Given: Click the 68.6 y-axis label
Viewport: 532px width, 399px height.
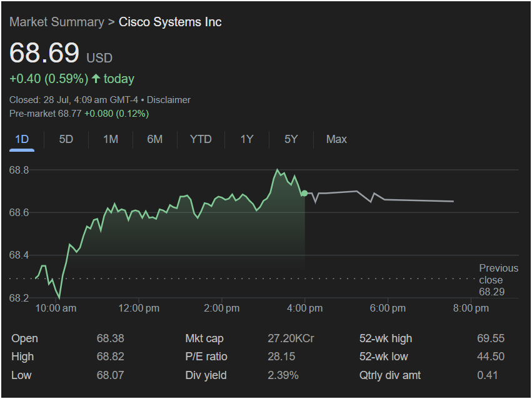Looking at the screenshot, I should point(19,212).
